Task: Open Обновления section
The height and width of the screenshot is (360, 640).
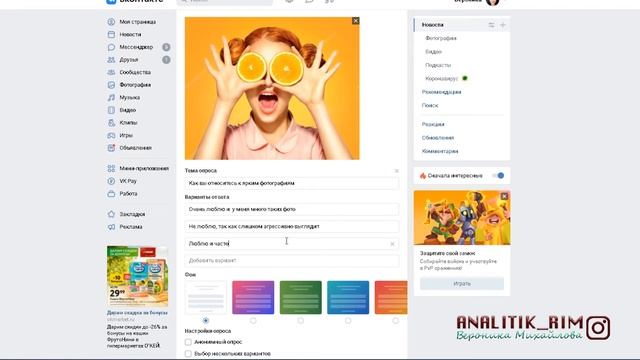Action: tap(438, 138)
